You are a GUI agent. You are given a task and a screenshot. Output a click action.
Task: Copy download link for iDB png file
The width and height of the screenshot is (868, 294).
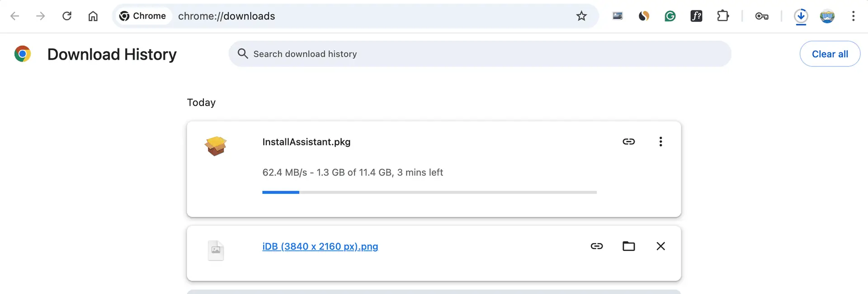pyautogui.click(x=597, y=246)
